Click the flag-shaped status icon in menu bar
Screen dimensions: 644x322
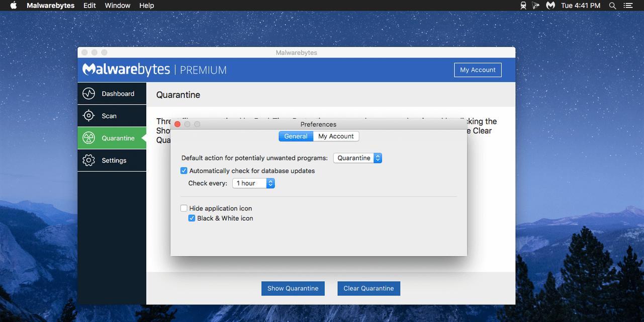(x=536, y=5)
